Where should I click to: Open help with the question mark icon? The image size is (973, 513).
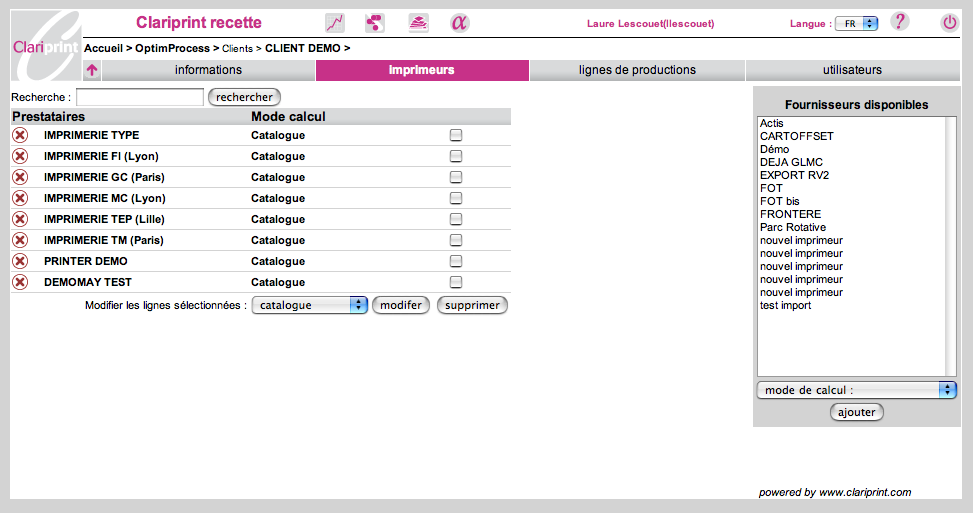coord(899,22)
